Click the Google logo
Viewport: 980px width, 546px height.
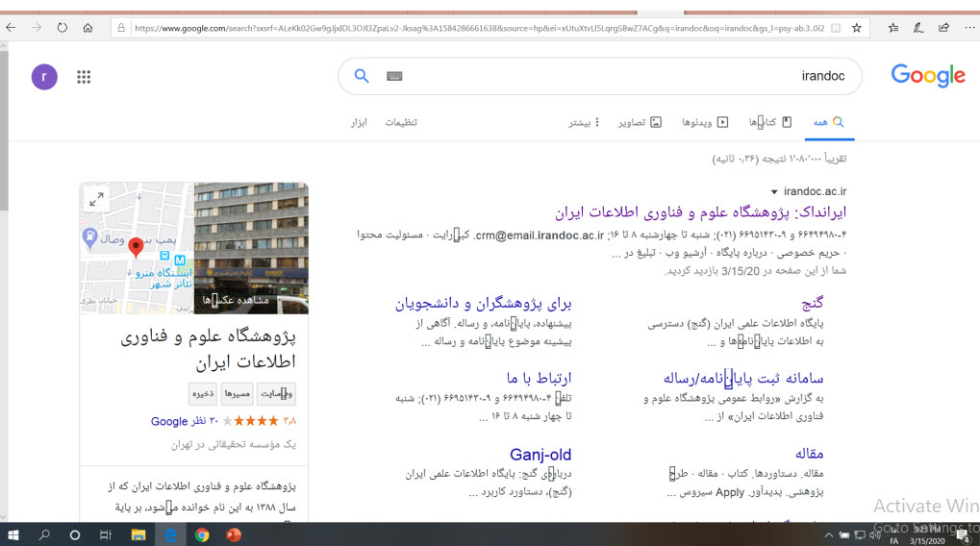[928, 76]
